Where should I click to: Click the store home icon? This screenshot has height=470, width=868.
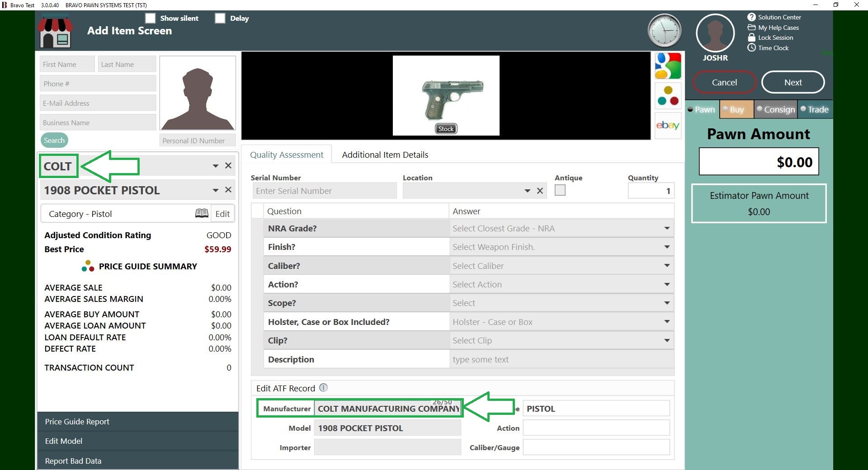55,31
